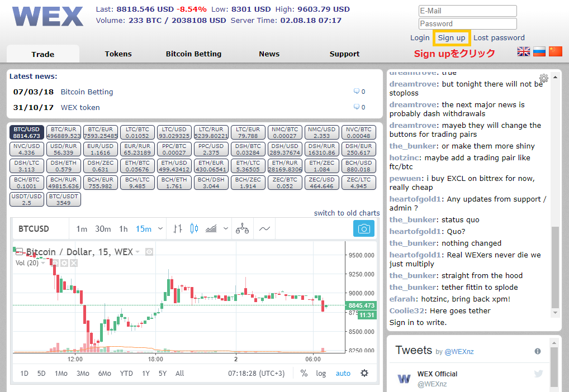The width and height of the screenshot is (569, 392).
Task: Click chat scrollbar down arrow
Action: 555,313
